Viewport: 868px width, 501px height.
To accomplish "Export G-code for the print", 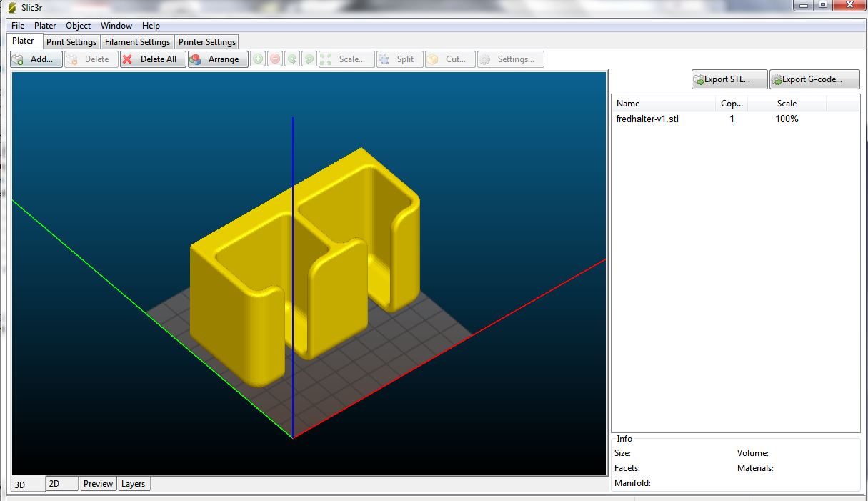I will (x=814, y=79).
